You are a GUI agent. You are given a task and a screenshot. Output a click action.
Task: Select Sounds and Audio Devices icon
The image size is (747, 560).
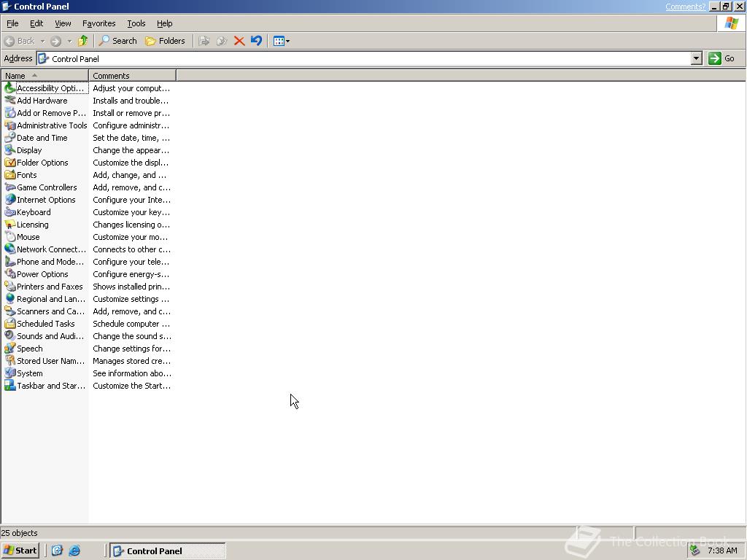(x=9, y=335)
